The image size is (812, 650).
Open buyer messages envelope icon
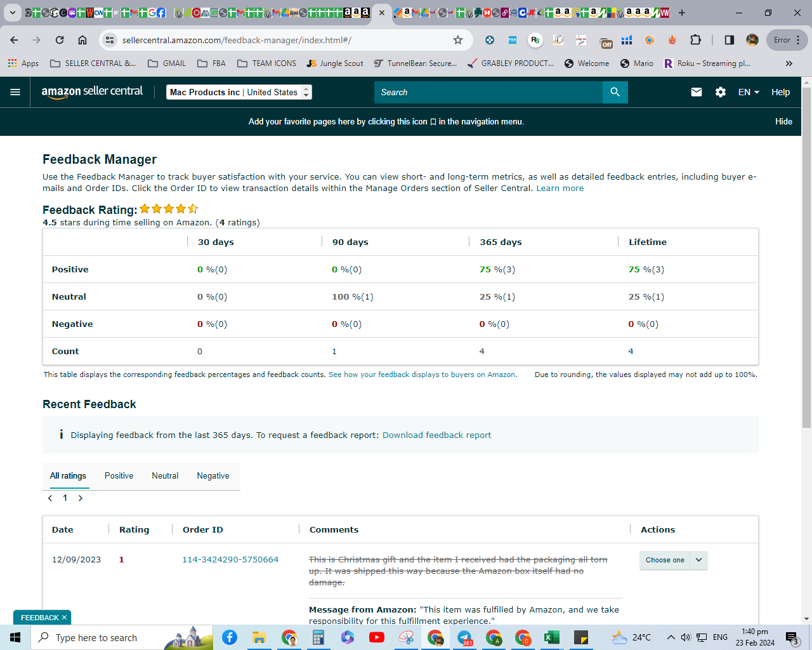pos(697,92)
